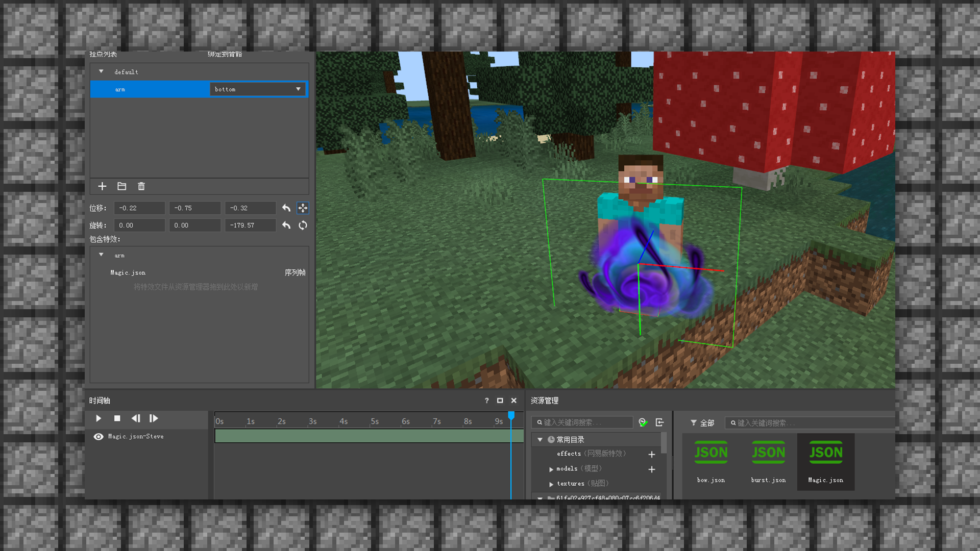Search resource tree by keyword
The image size is (980, 551).
[x=582, y=422]
